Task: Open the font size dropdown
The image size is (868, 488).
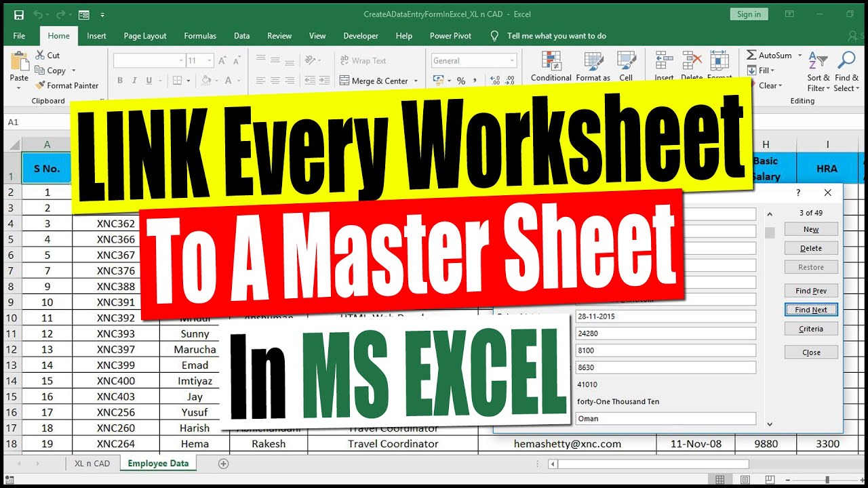Action: (210, 60)
